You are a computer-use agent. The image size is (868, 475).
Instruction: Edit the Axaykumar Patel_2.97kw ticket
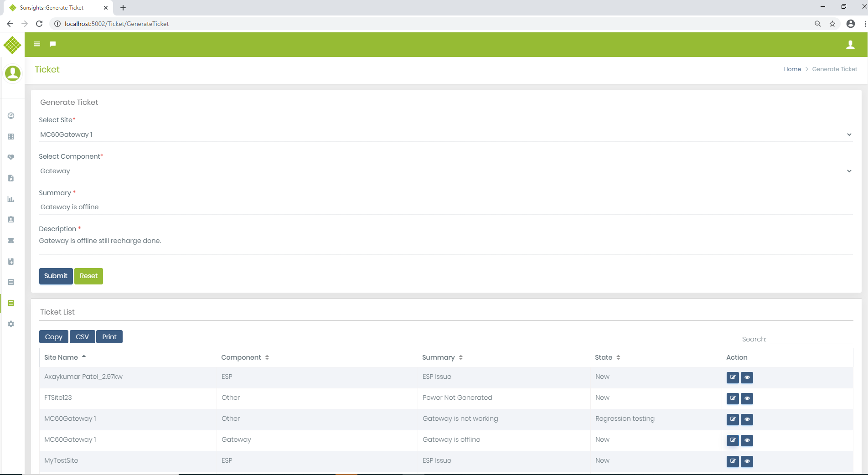click(x=733, y=377)
